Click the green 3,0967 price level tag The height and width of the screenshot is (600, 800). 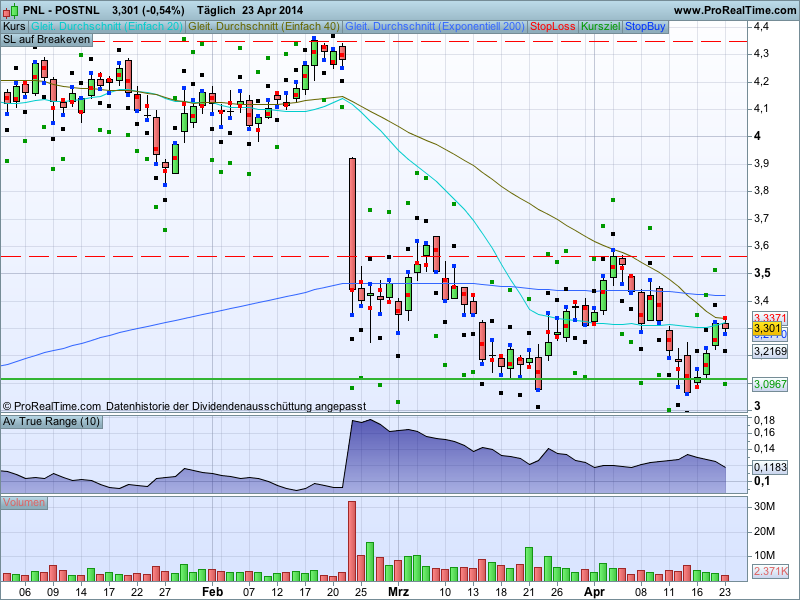coord(770,384)
